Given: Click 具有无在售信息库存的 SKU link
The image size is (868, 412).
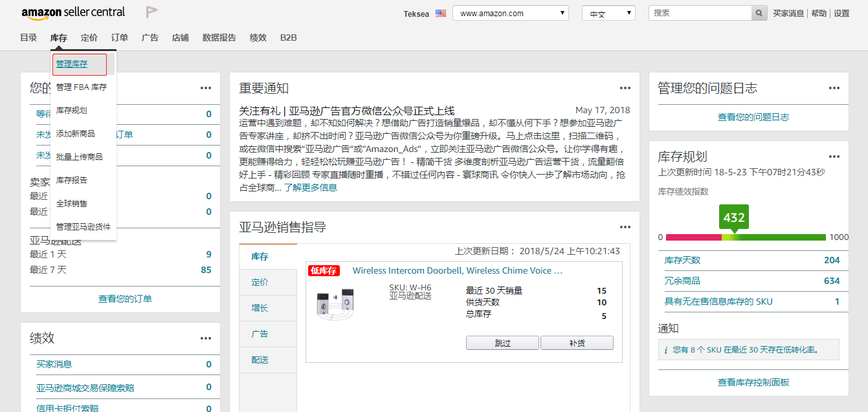Looking at the screenshot, I should [x=718, y=301].
